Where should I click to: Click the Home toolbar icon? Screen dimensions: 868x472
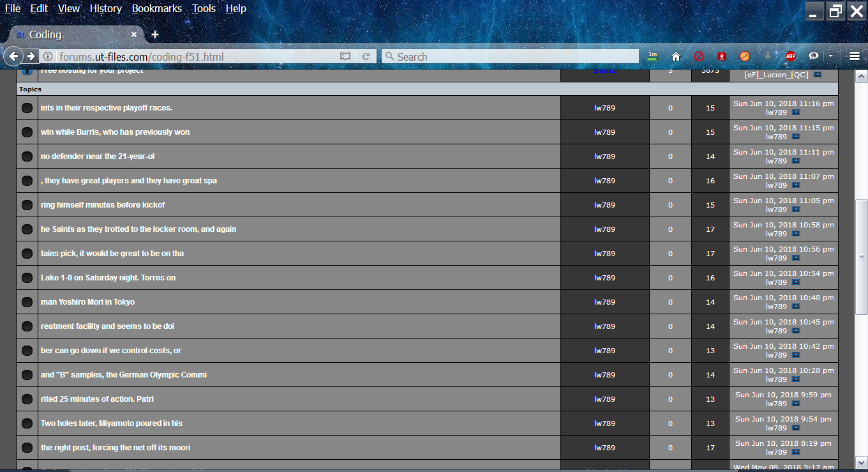[676, 56]
